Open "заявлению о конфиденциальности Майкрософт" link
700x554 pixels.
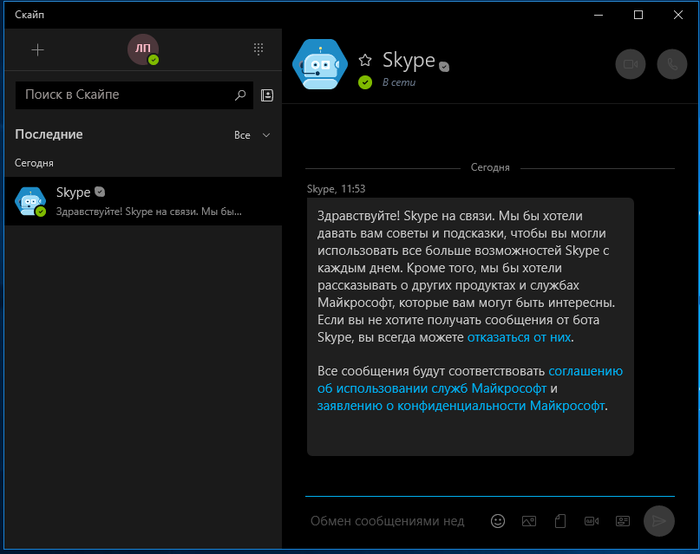tap(461, 406)
